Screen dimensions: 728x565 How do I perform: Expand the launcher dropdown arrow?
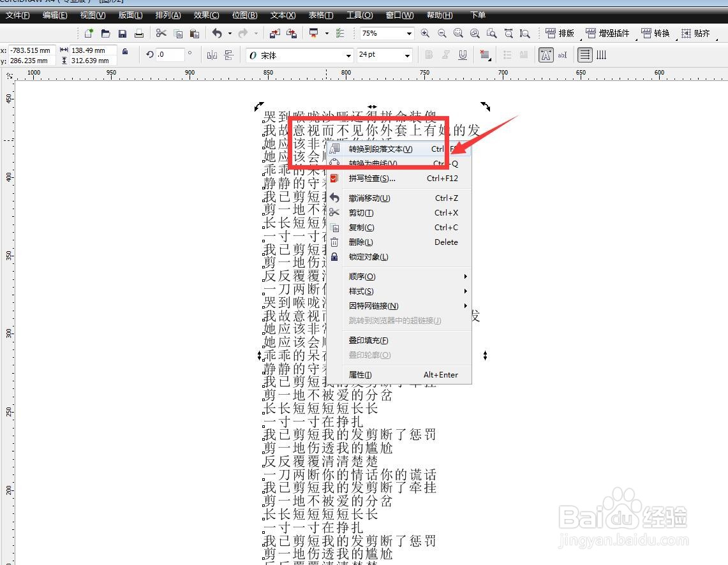327,33
